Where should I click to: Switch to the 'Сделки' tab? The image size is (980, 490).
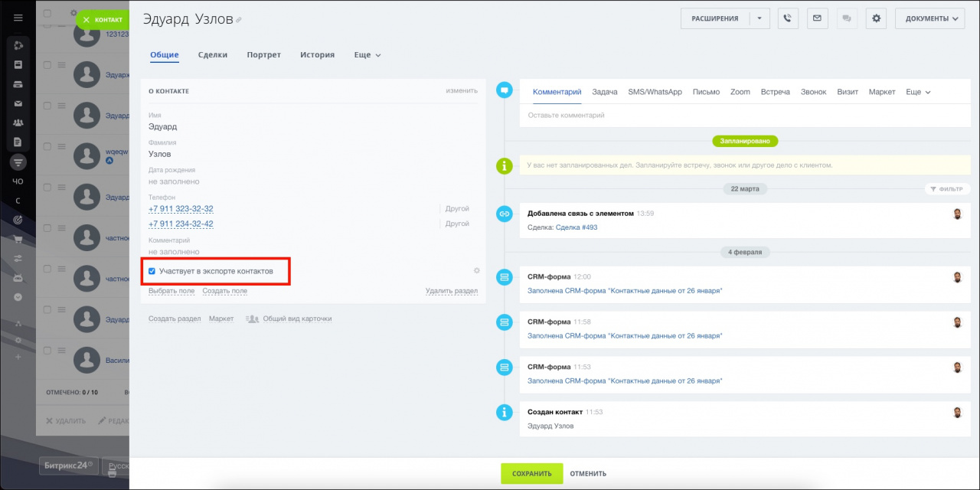point(212,55)
